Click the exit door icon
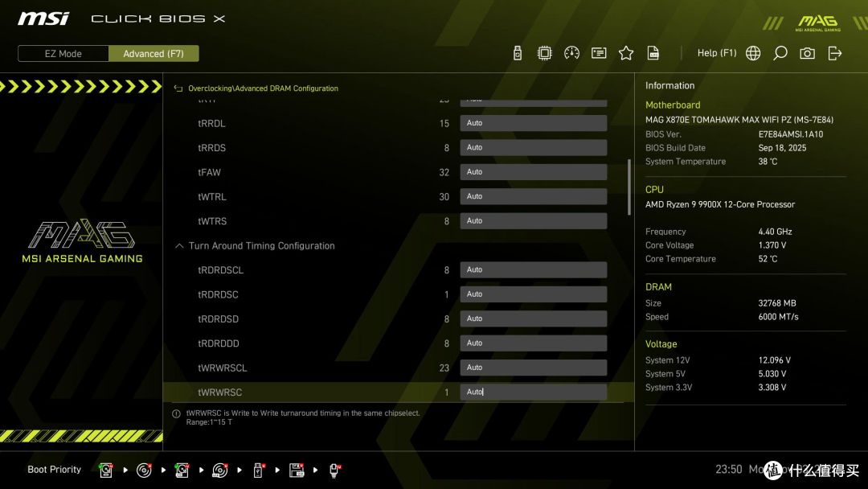Screen dimensions: 868x489 pyautogui.click(x=835, y=53)
